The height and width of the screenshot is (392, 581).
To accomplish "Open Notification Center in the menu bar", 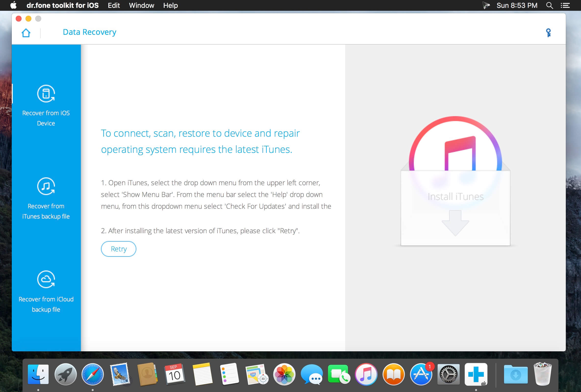I will coord(565,5).
